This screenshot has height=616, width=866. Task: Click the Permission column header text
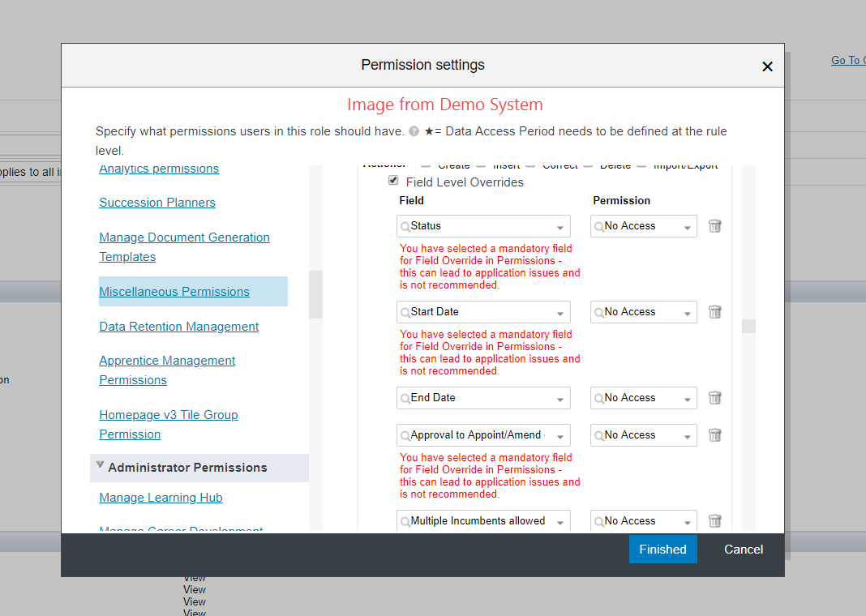(621, 200)
